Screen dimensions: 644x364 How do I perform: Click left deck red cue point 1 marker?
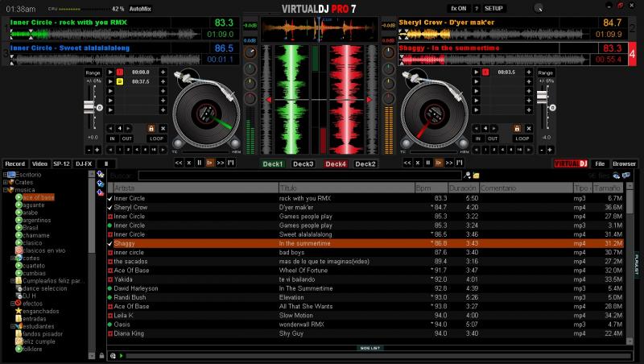(119, 72)
